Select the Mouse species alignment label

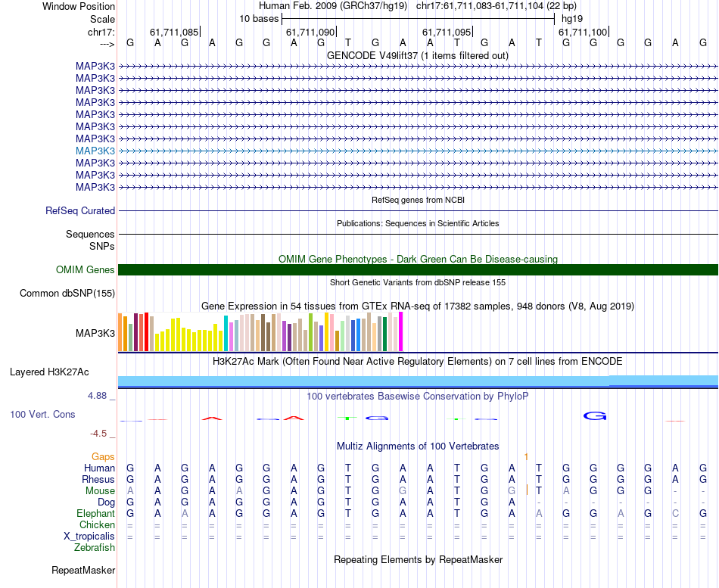[100, 491]
